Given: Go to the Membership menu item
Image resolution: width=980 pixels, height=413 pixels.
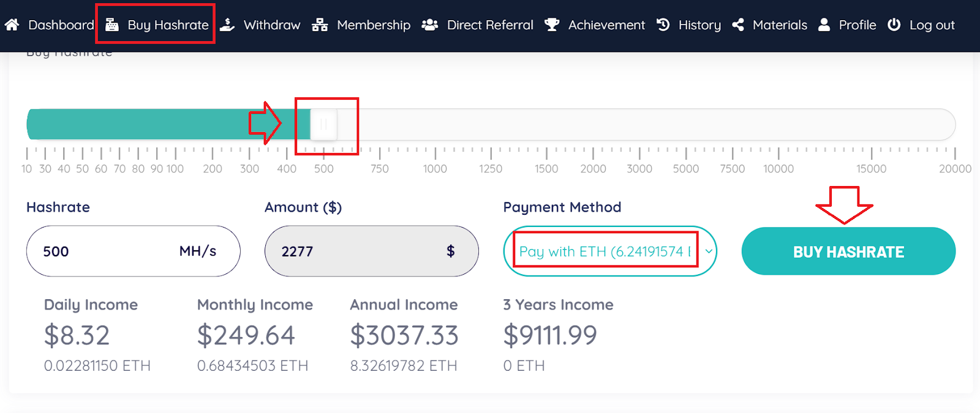Looking at the screenshot, I should click(374, 25).
